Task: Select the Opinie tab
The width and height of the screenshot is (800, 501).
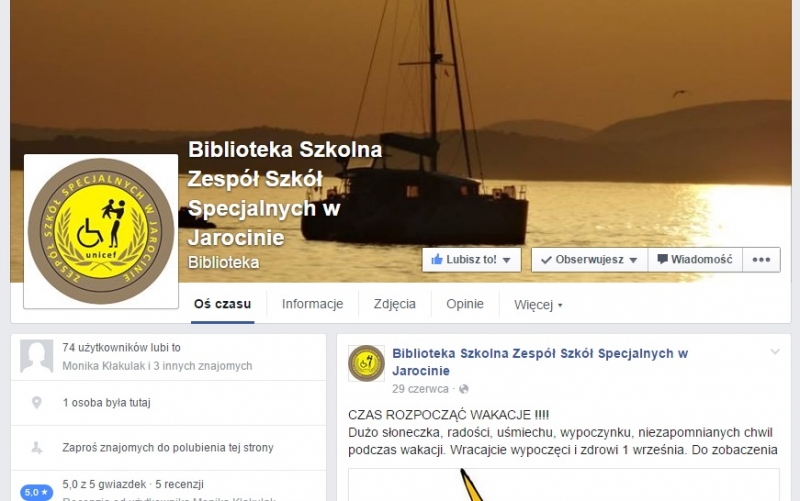Action: pyautogui.click(x=465, y=304)
